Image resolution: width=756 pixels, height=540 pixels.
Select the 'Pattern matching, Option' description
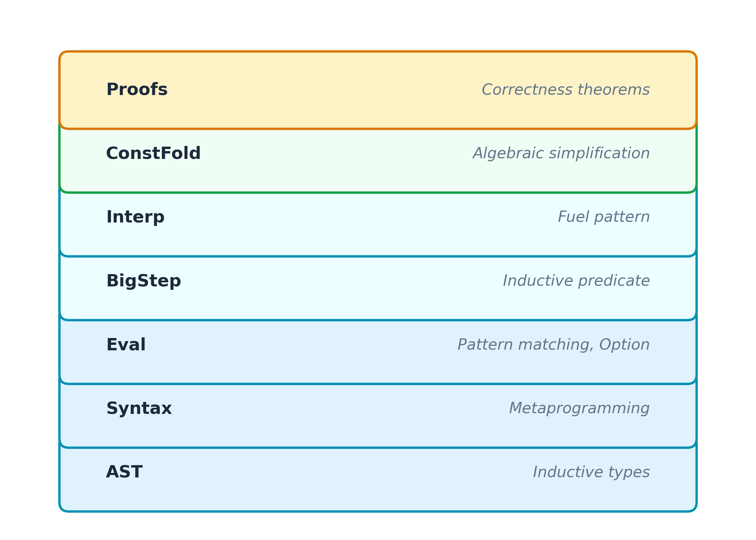tap(553, 345)
